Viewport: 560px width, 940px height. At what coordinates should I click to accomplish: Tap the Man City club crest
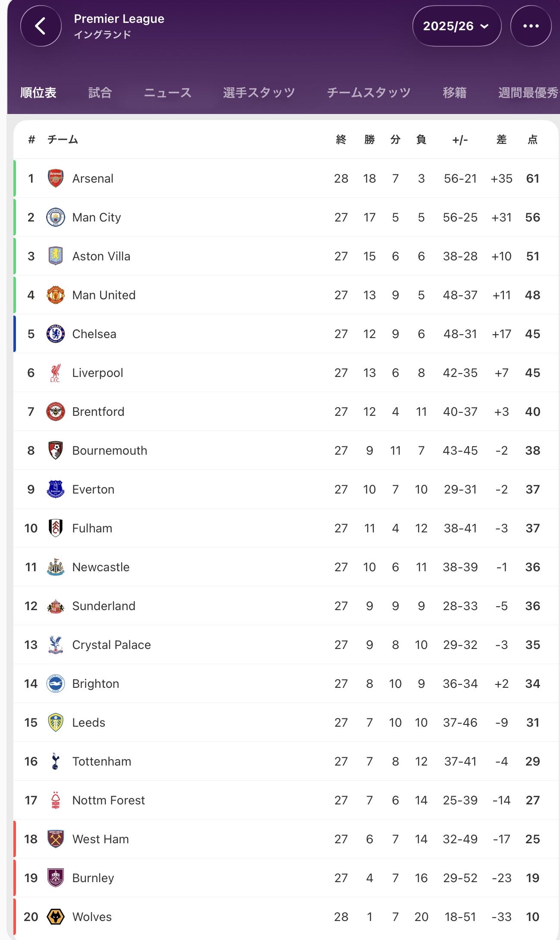click(56, 217)
